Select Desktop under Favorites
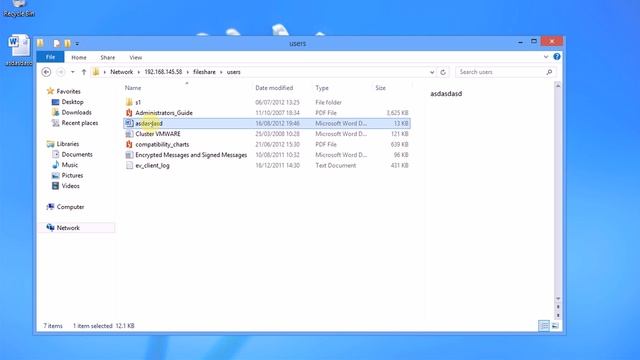 pos(72,102)
